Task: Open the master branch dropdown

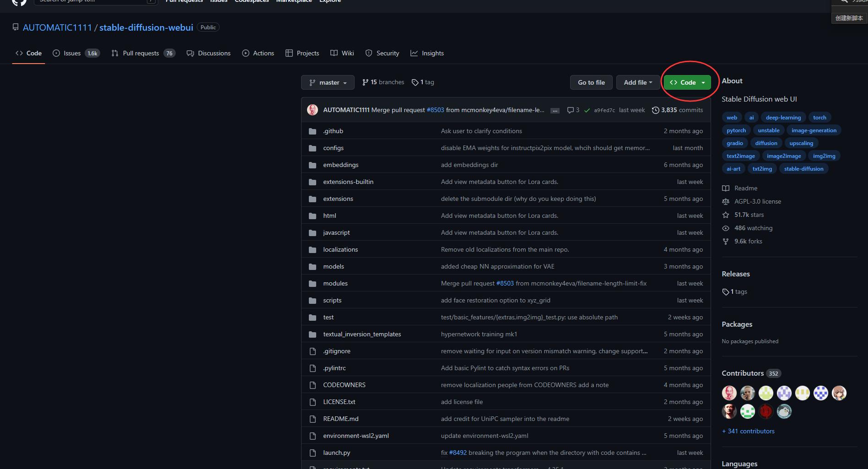Action: click(x=328, y=82)
